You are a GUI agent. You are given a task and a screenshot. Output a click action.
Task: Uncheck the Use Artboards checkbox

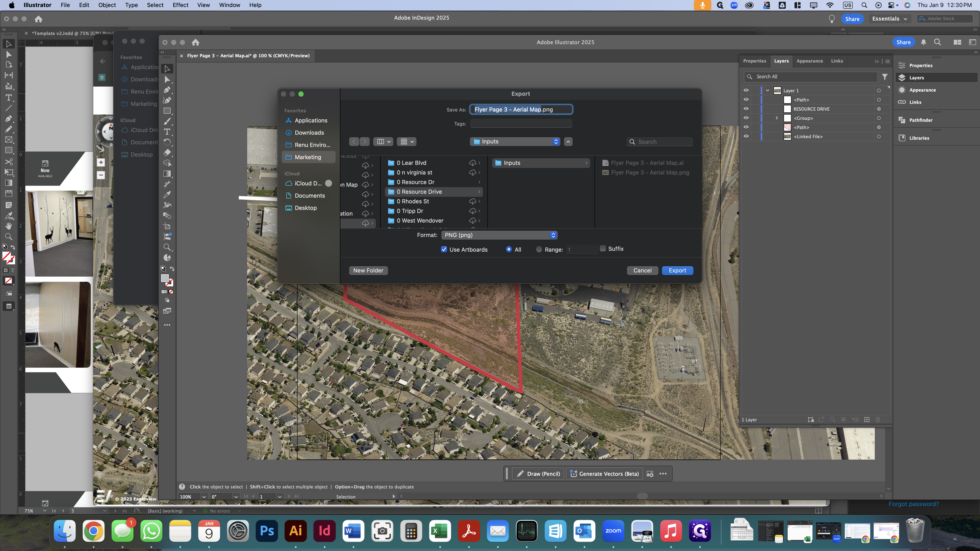tap(444, 249)
